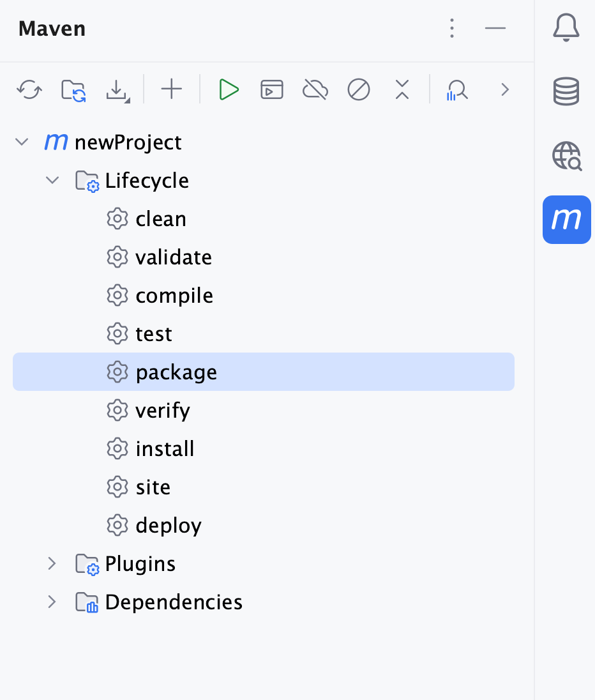Collapse all tree nodes
Viewport: 595px width, 700px height.
click(402, 89)
